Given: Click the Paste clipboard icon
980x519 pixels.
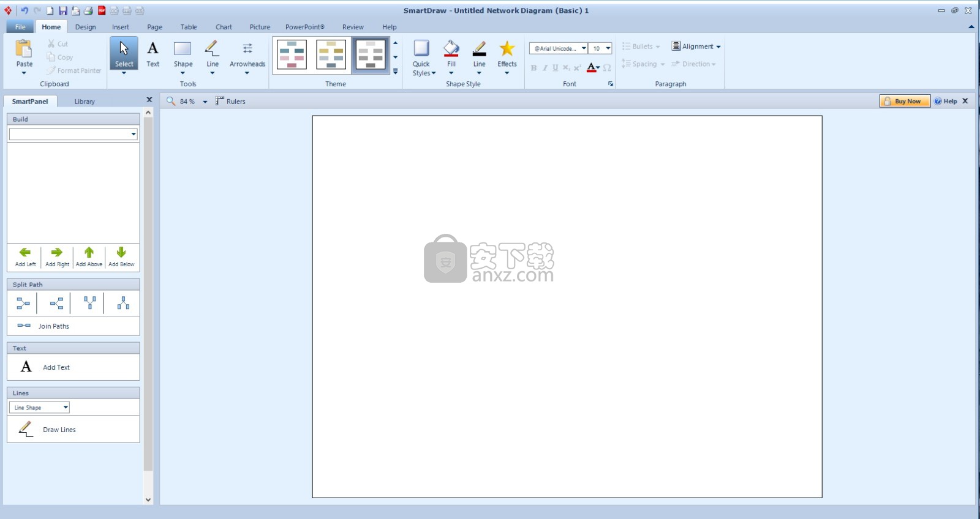Looking at the screenshot, I should [x=24, y=49].
